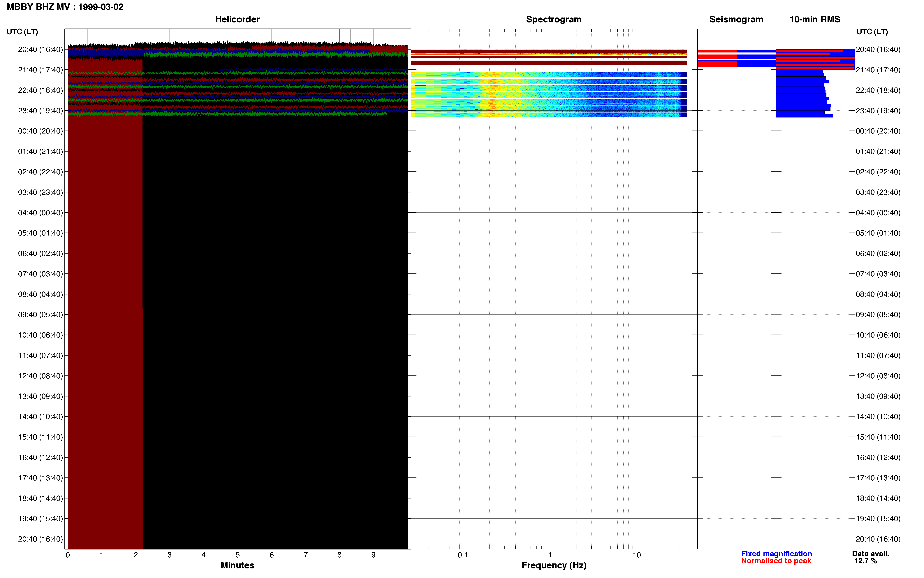Click left time label 23:40 (19:40)
This screenshot has width=924, height=578.
point(40,111)
